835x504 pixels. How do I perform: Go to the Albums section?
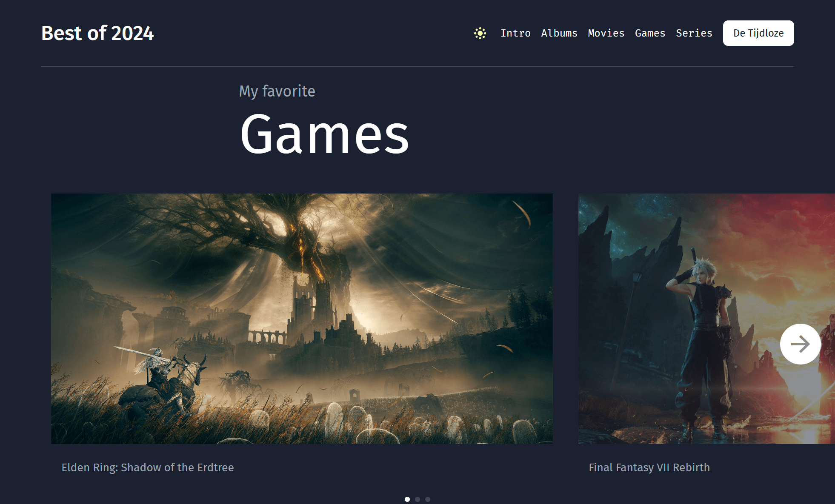(559, 33)
